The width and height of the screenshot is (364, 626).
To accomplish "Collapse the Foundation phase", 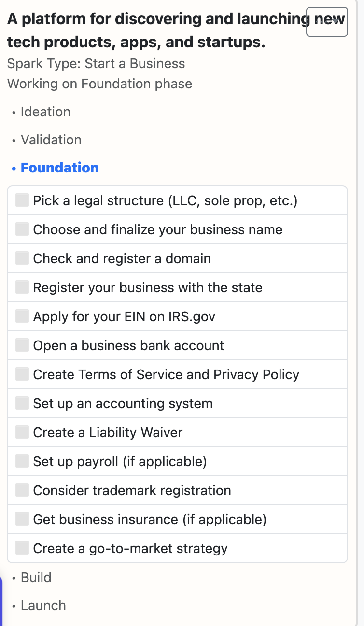I will point(59,168).
